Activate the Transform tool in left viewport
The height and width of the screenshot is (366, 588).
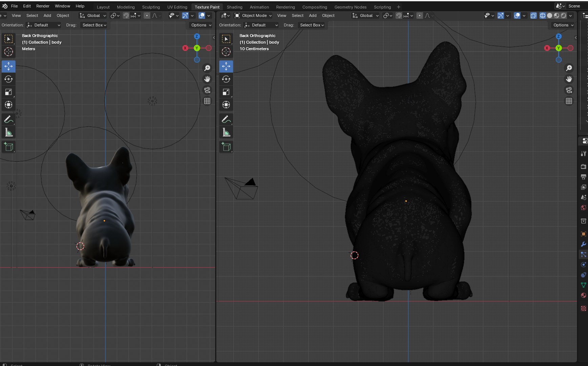[8, 105]
